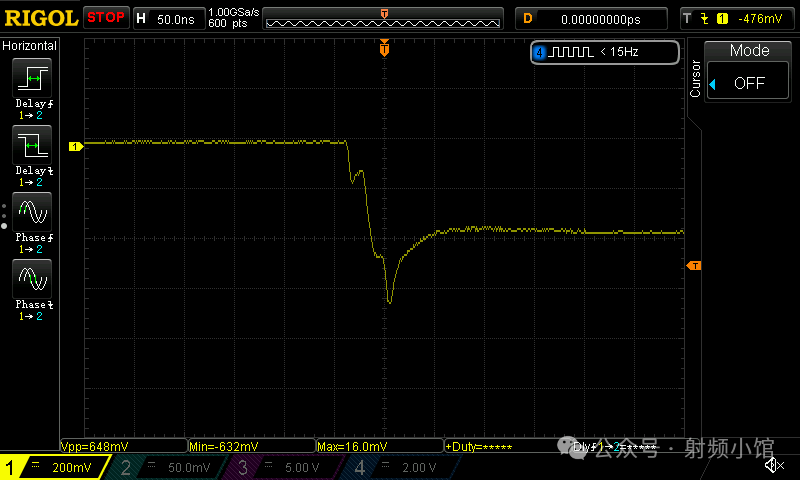Click the orange trigger level marker at right edge
This screenshot has height=480, width=800.
(x=693, y=265)
